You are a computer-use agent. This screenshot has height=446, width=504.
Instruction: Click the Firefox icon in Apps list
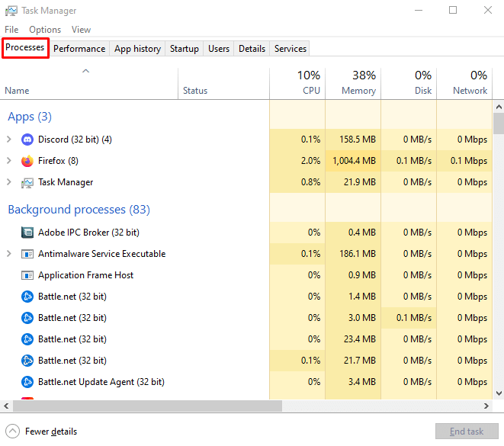coord(27,161)
